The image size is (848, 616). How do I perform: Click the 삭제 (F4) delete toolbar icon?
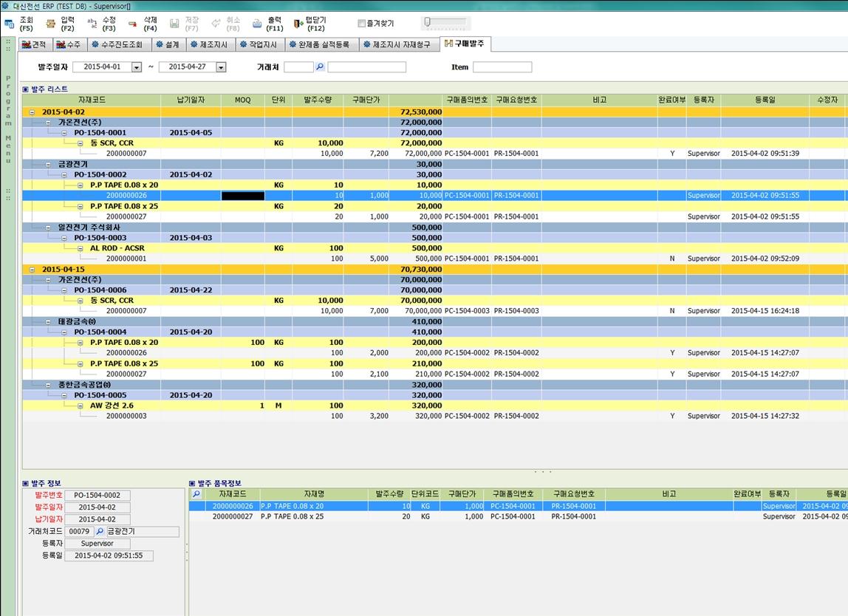pyautogui.click(x=133, y=24)
